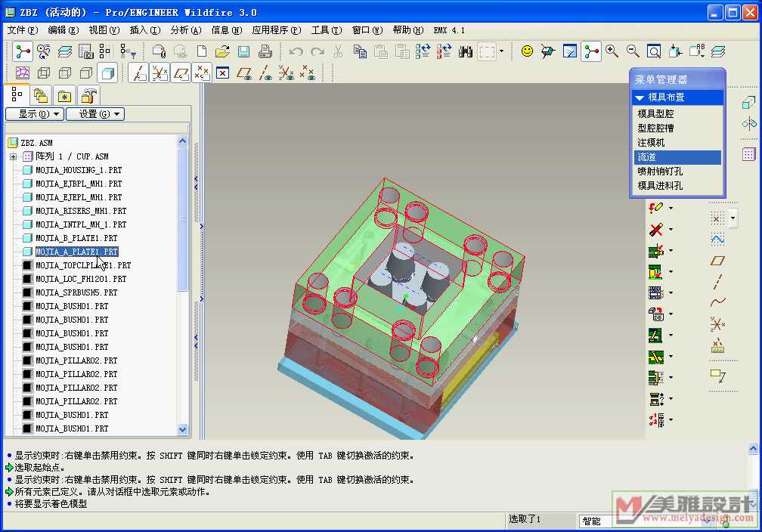
Task: Open the 设置 dropdown button
Action: click(94, 114)
